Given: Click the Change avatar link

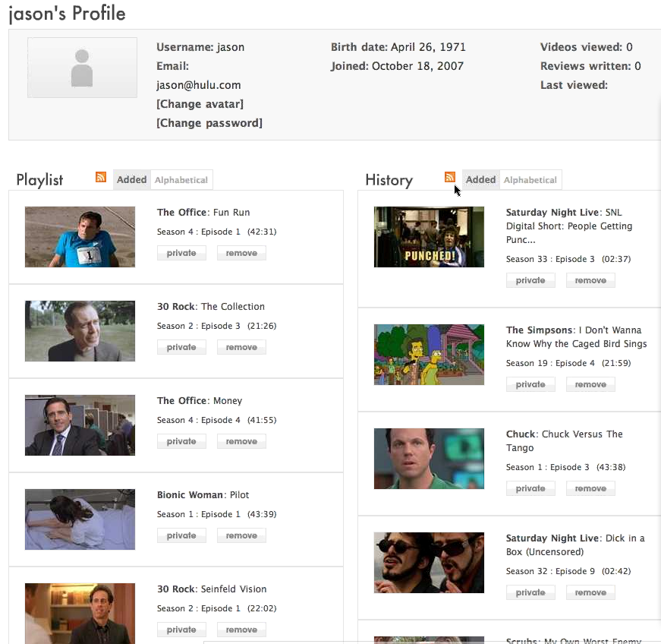Looking at the screenshot, I should (200, 104).
